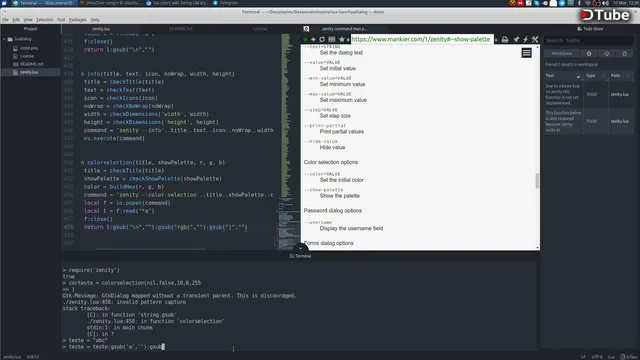The height and width of the screenshot is (360, 640).
Task: Click the pin icon in browser toolbar
Action: click(x=516, y=40)
